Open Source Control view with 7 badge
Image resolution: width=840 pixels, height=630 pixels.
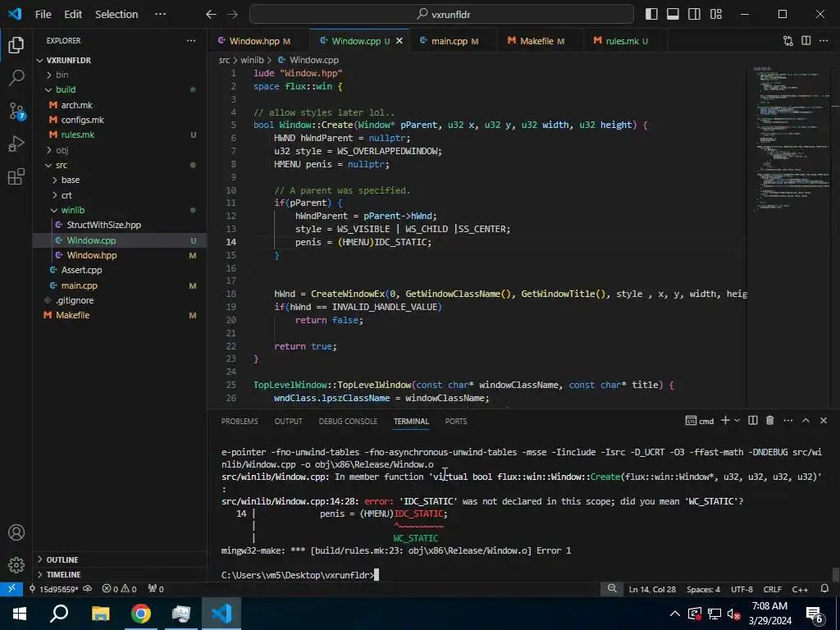(x=16, y=111)
